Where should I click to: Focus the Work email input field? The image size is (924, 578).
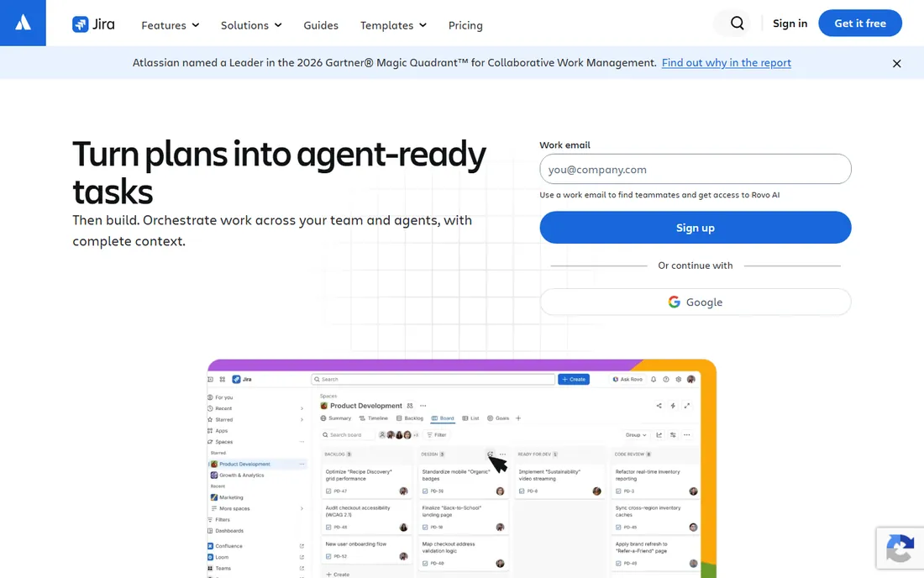click(696, 169)
